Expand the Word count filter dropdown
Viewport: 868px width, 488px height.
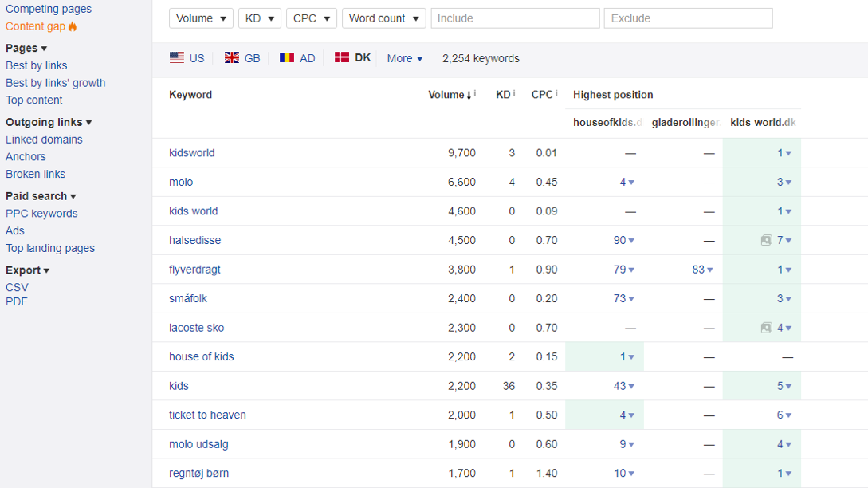click(x=383, y=18)
